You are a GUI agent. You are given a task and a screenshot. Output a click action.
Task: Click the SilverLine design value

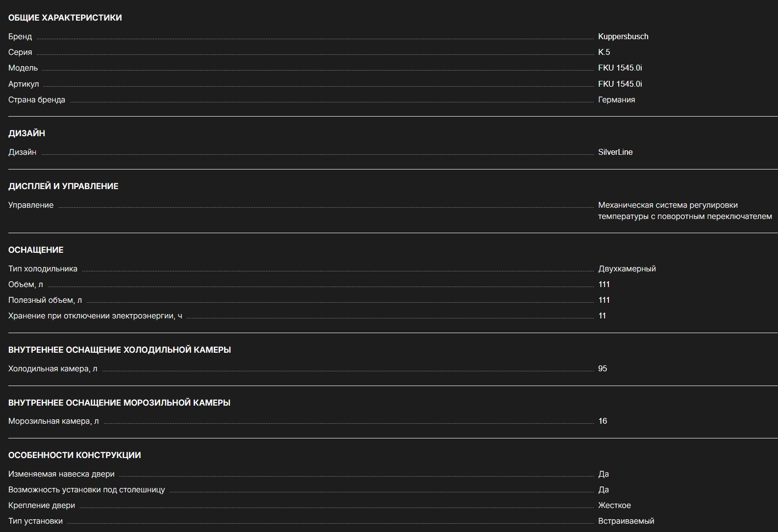pyautogui.click(x=615, y=152)
